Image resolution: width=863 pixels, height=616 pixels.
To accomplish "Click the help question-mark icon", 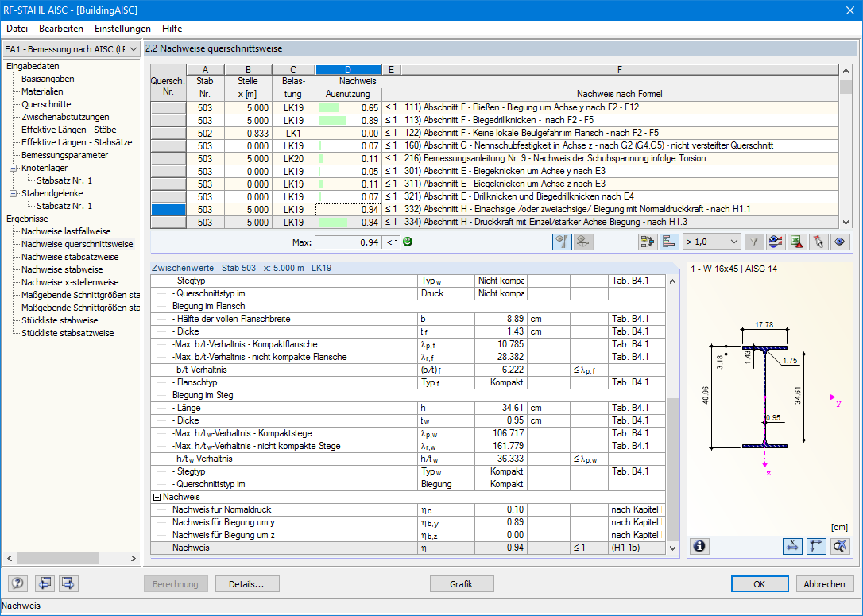I will [17, 583].
